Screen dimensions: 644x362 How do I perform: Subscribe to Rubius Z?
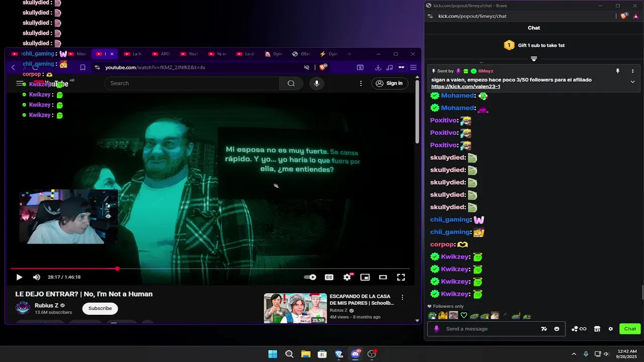point(100,308)
